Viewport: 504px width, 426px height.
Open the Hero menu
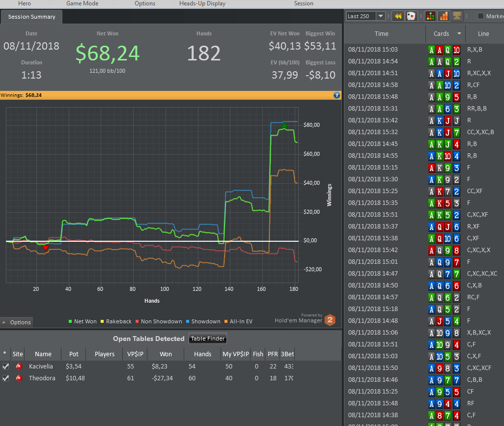coord(25,3)
